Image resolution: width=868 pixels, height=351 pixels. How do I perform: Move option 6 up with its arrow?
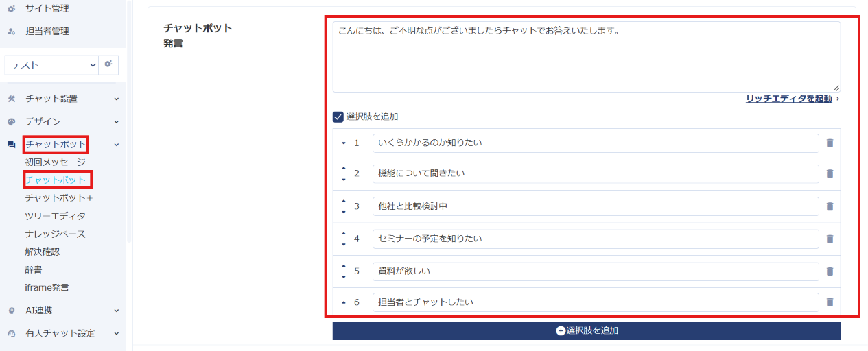[344, 302]
